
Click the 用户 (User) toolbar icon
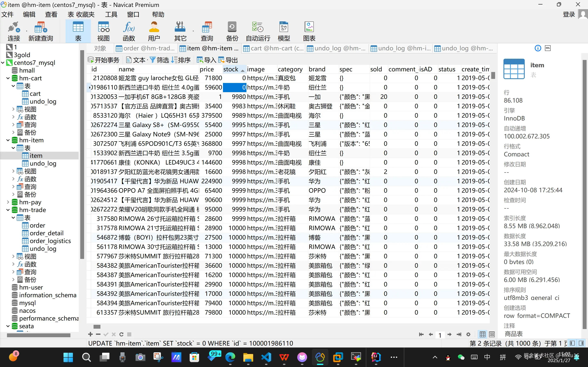[x=154, y=31]
